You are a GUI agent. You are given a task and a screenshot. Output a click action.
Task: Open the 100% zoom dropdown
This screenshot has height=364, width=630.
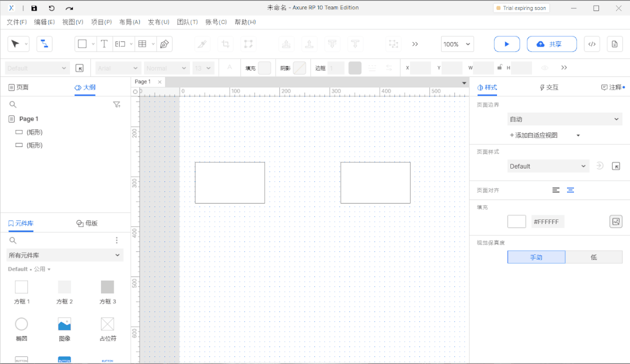(457, 44)
